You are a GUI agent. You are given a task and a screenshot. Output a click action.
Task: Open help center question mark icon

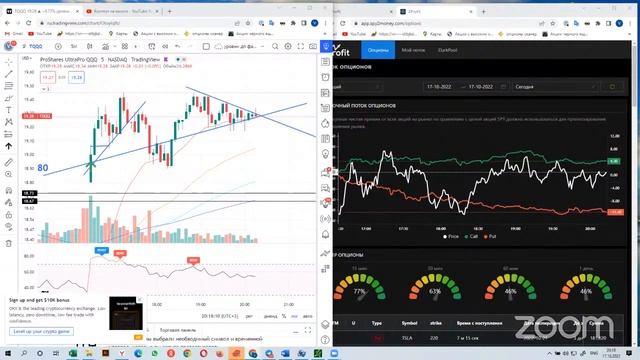point(325,340)
